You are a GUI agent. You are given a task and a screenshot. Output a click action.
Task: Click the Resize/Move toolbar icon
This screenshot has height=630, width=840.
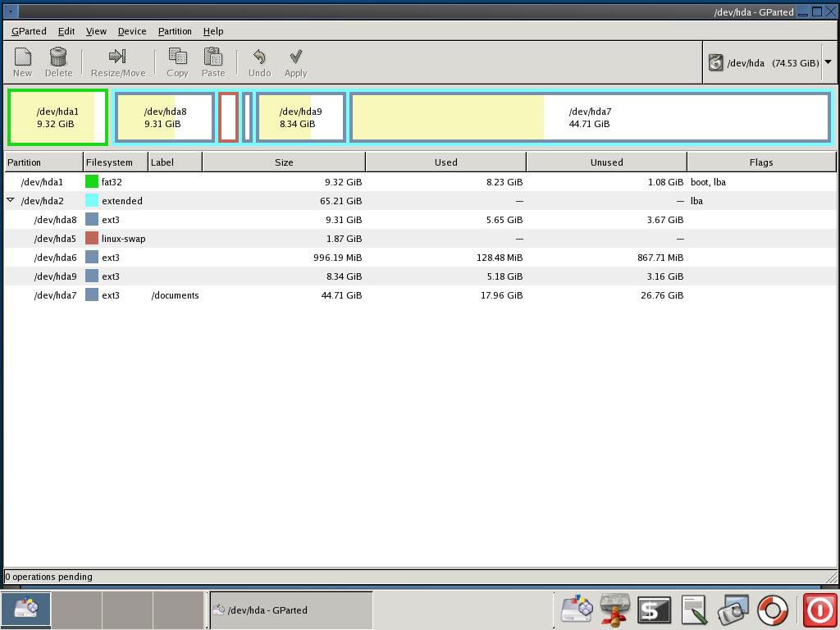point(117,57)
